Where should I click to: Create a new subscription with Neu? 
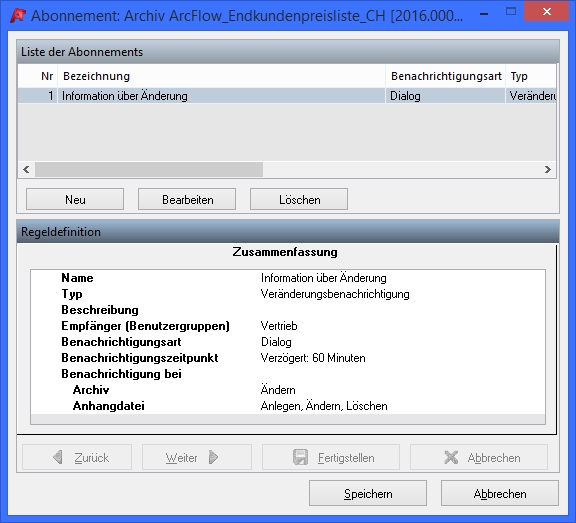[75, 199]
